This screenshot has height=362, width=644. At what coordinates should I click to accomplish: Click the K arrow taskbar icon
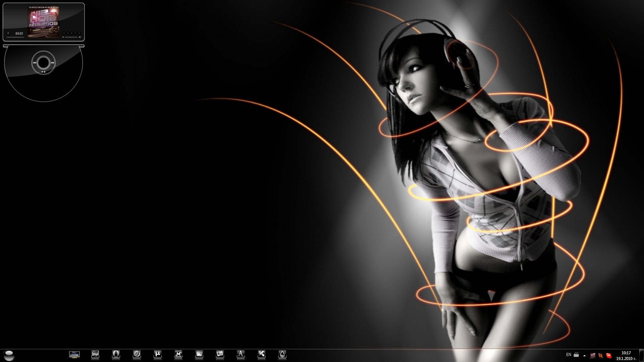[262, 354]
